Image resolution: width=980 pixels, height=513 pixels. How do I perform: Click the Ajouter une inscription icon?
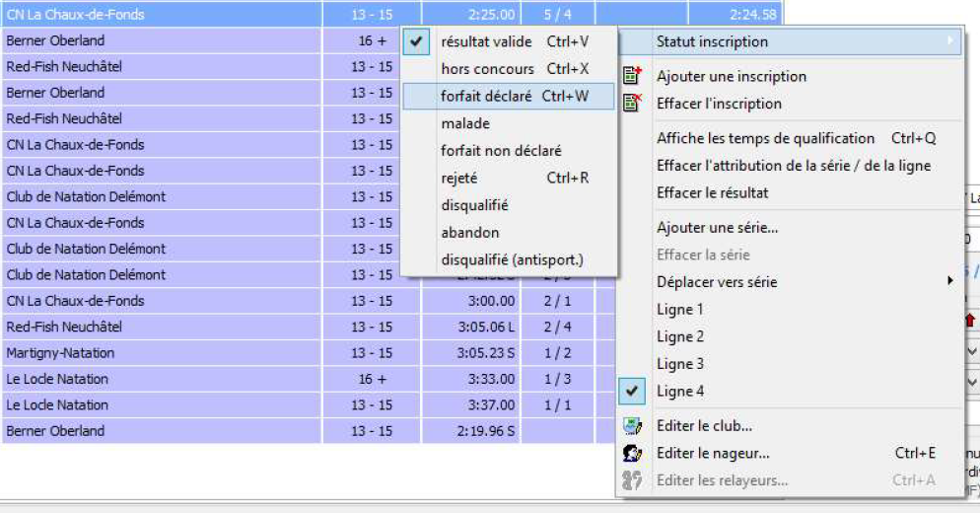tap(633, 76)
